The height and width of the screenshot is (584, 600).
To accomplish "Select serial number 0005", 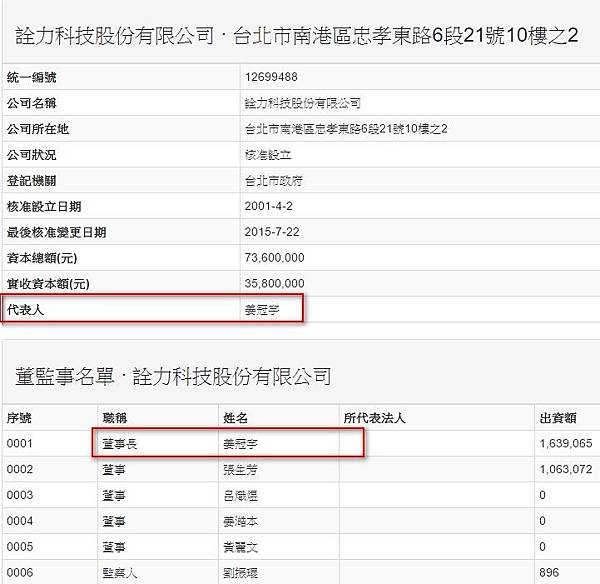I will 20,547.
